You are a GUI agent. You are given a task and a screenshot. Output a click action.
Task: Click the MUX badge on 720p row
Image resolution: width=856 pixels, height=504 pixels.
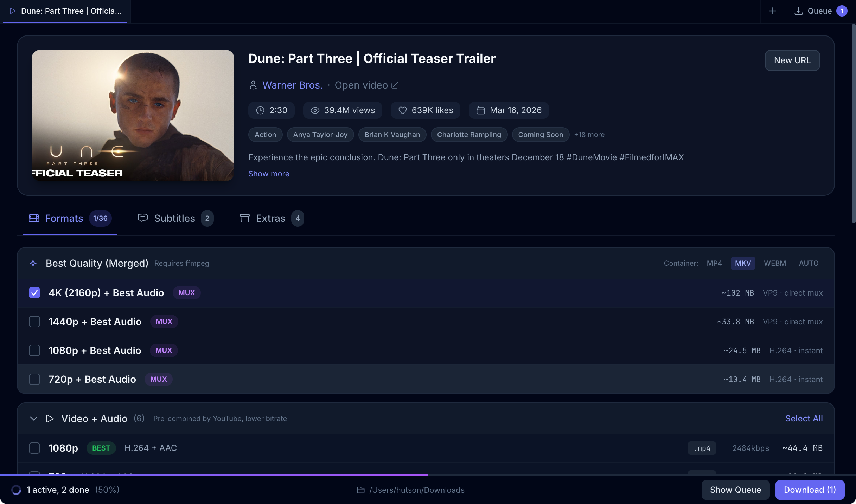(x=158, y=379)
